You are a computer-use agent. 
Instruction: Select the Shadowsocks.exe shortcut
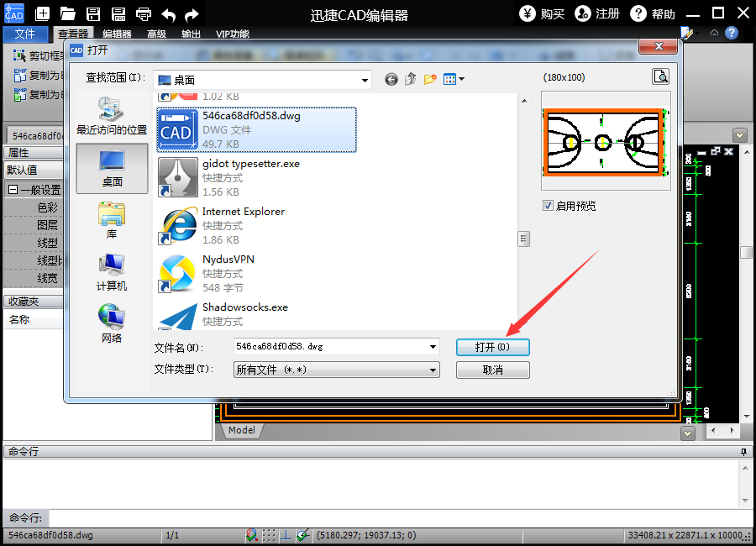[x=256, y=315]
